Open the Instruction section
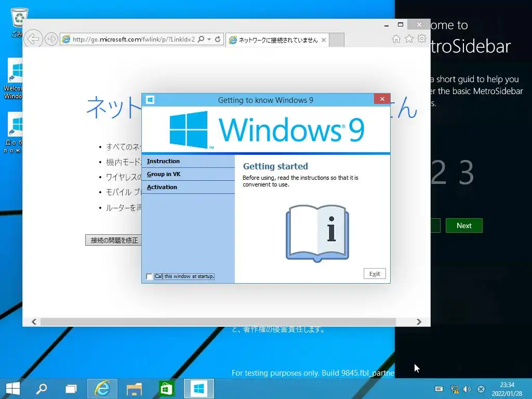Viewport: 532px width, 399px height. click(188, 161)
